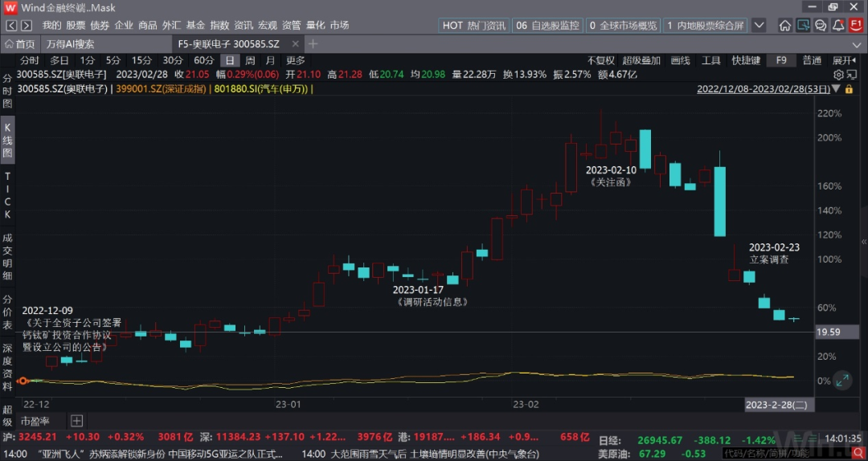
Task: Expand the shortcut bar dropdown chevron
Action: [x=759, y=26]
